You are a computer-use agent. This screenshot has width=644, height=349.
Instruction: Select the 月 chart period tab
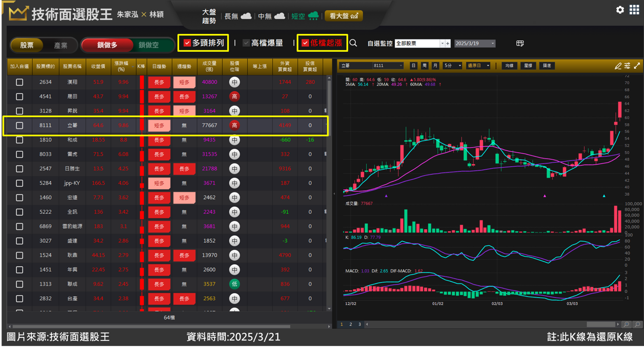[435, 65]
